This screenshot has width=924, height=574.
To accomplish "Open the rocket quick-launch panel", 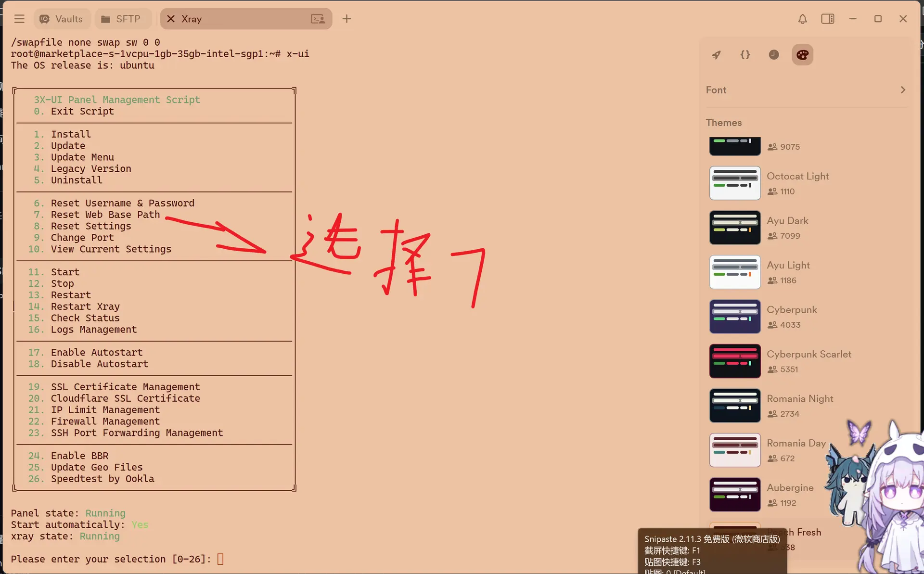I will [716, 55].
